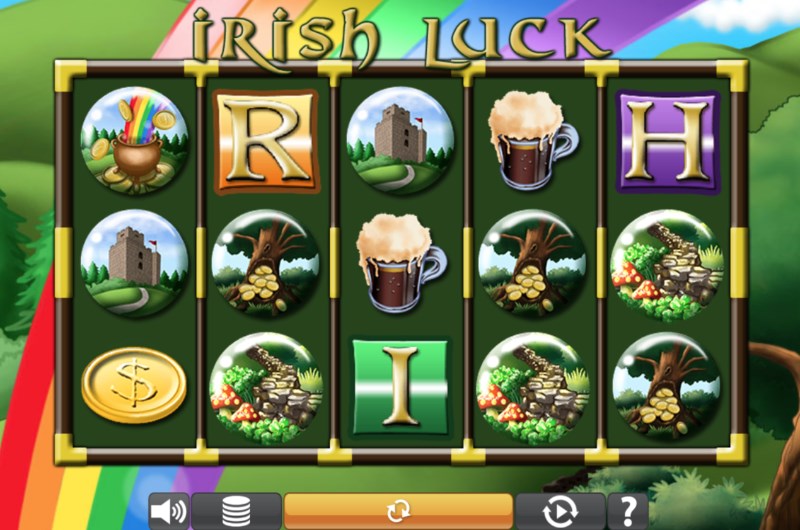
Task: Click the purple H letter tile
Action: point(667,142)
